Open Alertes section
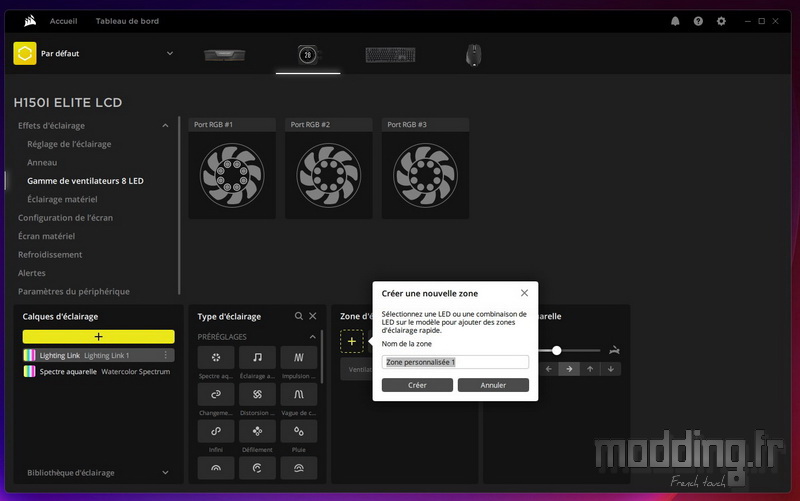Viewport: 800px width, 501px height. pos(32,273)
